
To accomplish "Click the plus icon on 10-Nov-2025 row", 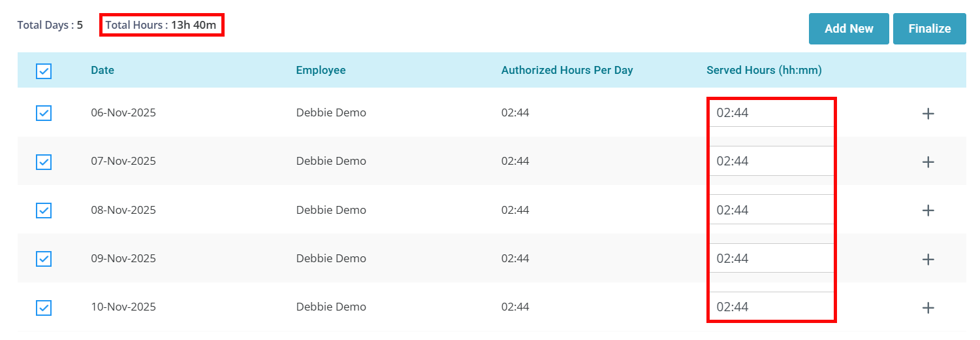I will pyautogui.click(x=928, y=308).
